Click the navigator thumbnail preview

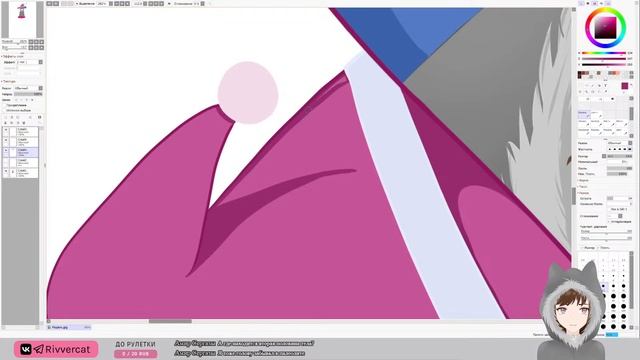[x=22, y=19]
